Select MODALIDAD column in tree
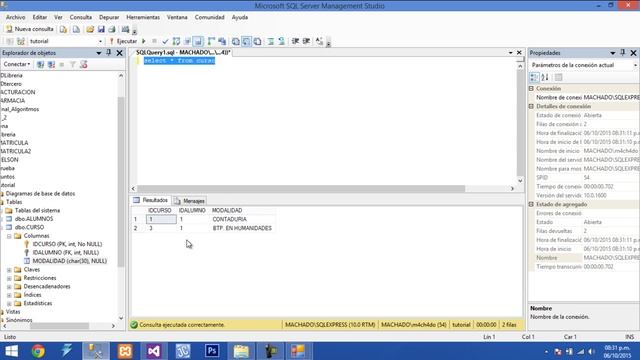 coord(69,261)
